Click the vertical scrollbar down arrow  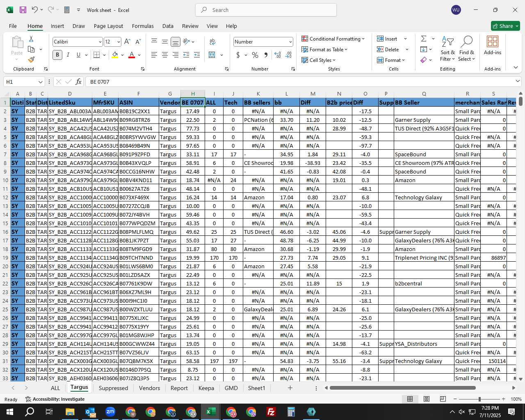coord(520,379)
